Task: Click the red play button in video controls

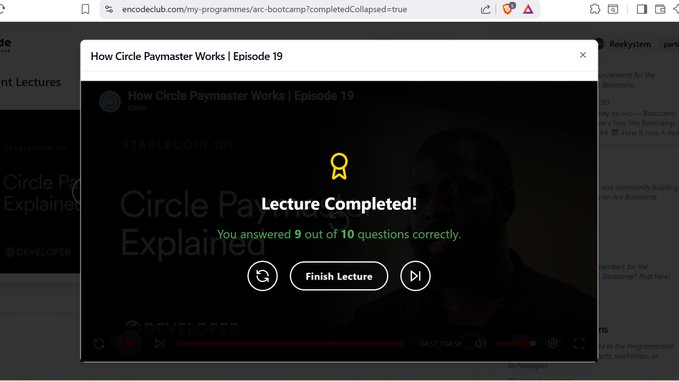Action: click(x=129, y=344)
